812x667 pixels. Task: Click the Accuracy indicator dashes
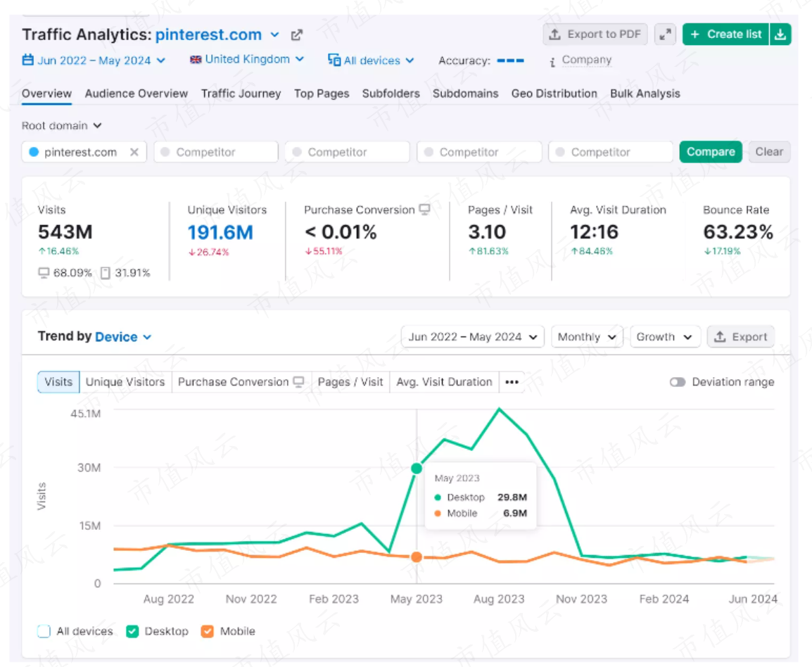[510, 61]
